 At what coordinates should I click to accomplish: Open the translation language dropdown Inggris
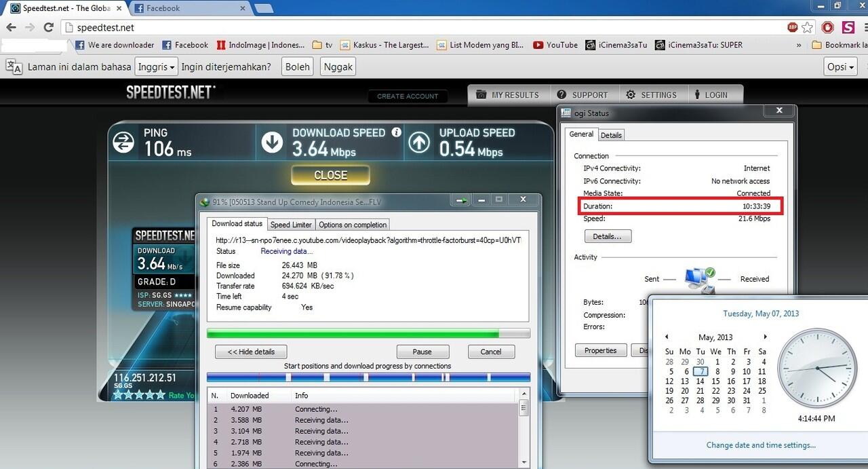tap(156, 67)
